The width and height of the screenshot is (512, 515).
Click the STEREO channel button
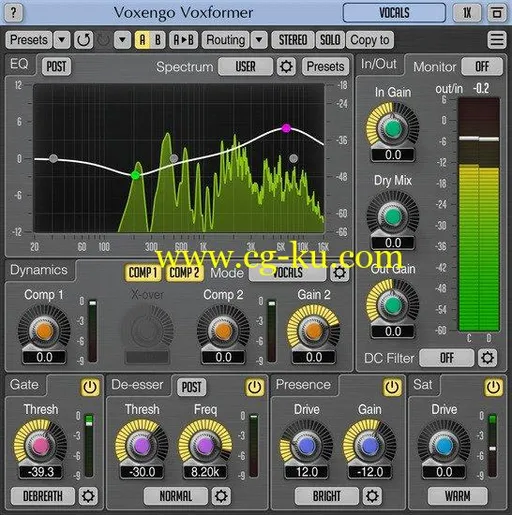(x=293, y=40)
